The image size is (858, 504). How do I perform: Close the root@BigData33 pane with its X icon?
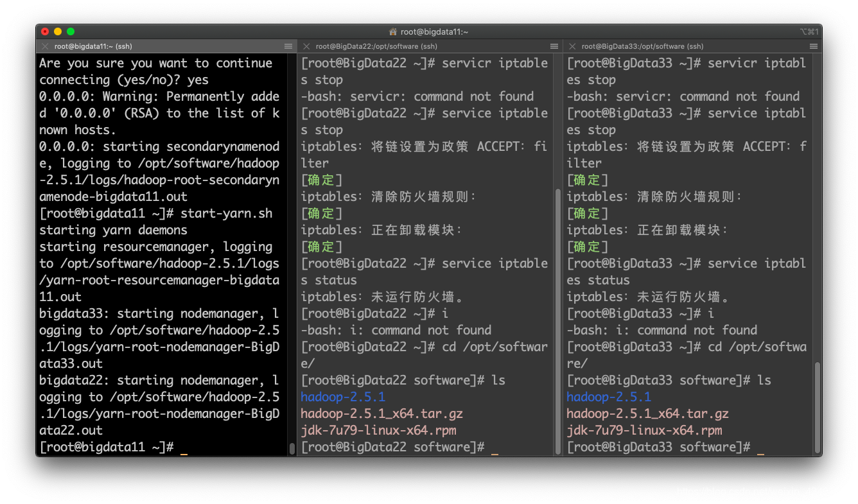tap(572, 46)
